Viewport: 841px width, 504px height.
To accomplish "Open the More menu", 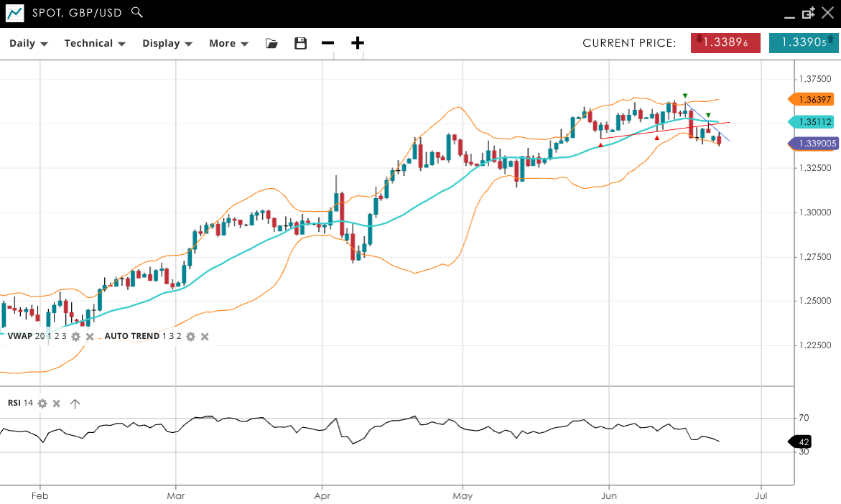I will click(x=228, y=43).
